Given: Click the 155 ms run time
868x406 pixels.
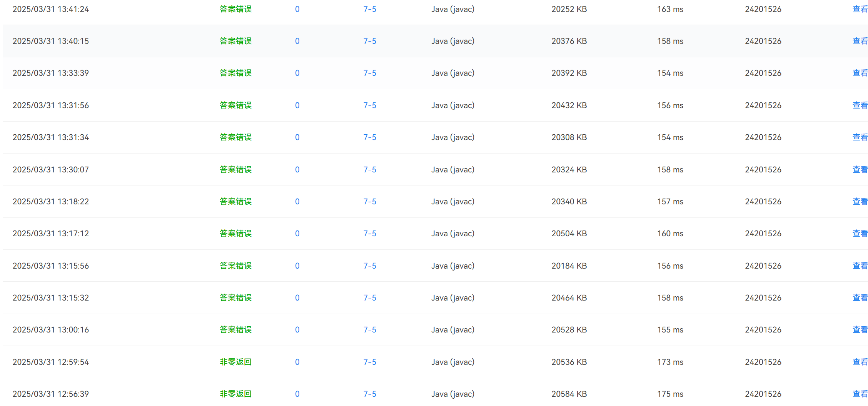Looking at the screenshot, I should [670, 330].
